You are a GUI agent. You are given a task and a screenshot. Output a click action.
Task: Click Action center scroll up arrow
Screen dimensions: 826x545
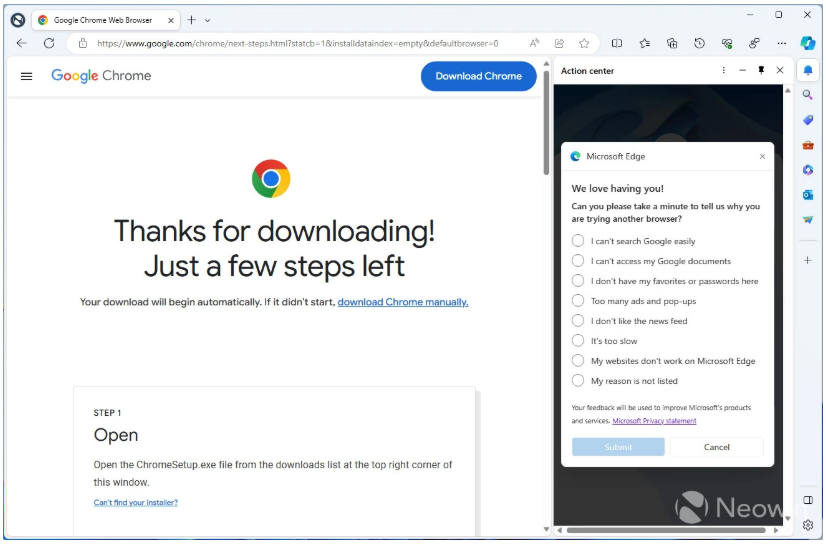(x=788, y=91)
